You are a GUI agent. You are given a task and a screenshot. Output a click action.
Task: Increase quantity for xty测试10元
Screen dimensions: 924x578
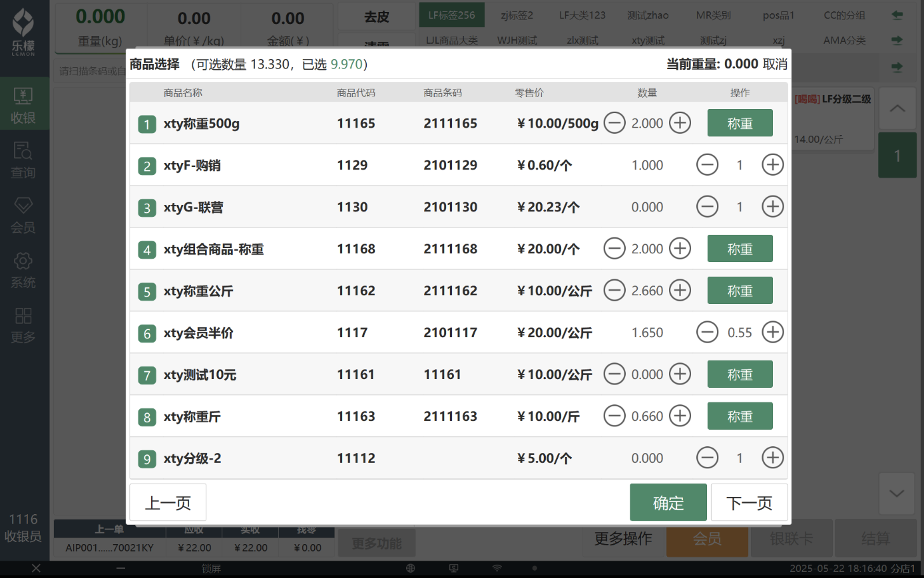coord(680,374)
